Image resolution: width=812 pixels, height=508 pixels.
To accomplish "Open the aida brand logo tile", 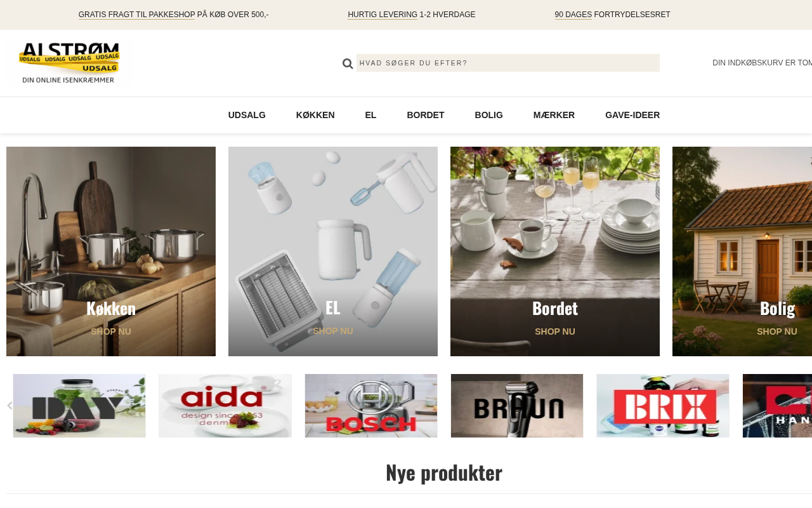I will (x=225, y=406).
